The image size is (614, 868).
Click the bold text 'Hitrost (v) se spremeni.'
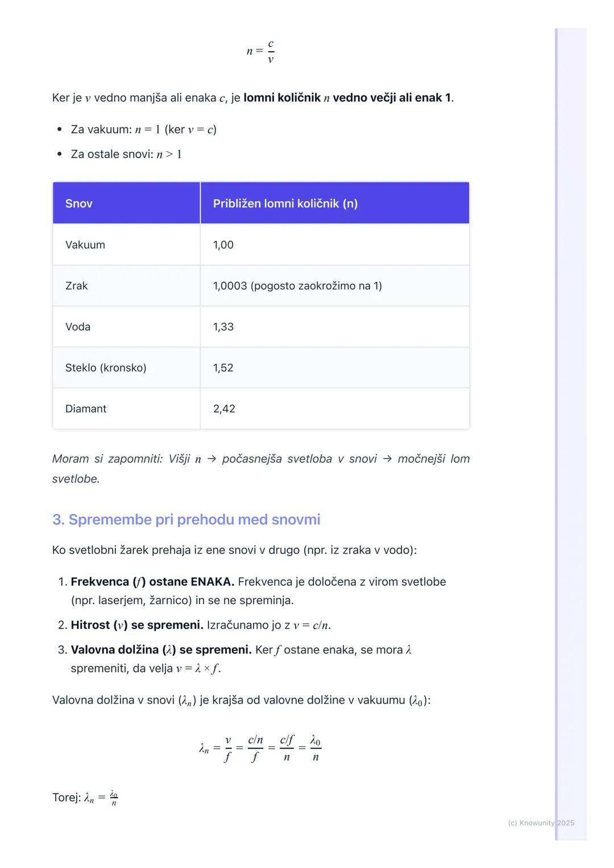[136, 625]
